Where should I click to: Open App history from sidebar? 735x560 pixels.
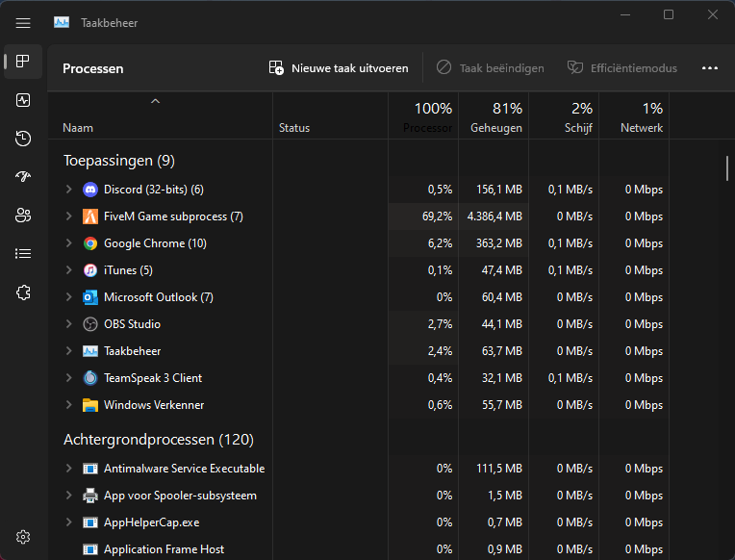pyautogui.click(x=23, y=139)
